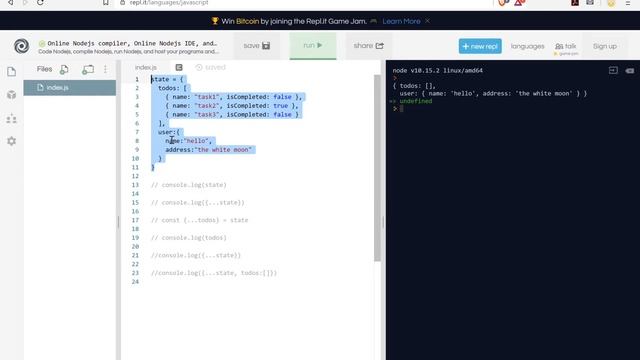Click the browser hamburger menu icon
The image size is (640, 360).
[x=628, y=3]
